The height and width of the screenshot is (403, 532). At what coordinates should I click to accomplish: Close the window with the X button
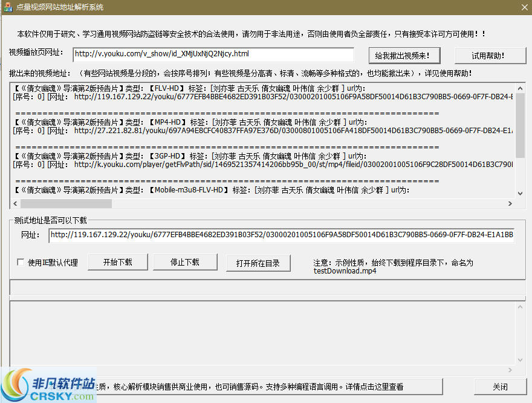click(523, 7)
